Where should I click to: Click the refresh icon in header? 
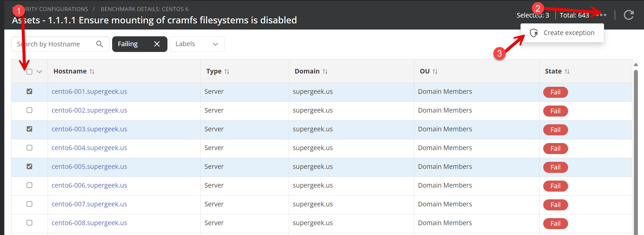[x=629, y=15]
